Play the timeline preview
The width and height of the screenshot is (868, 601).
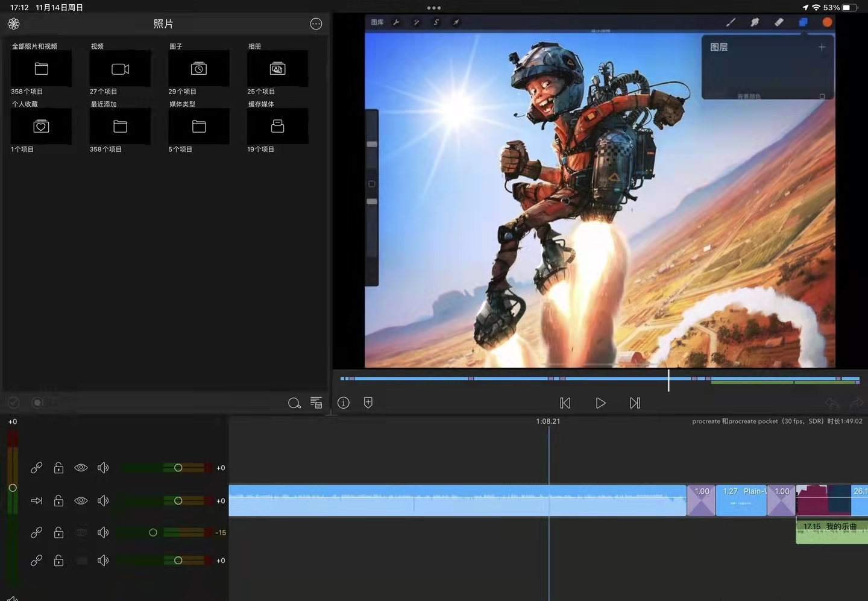click(600, 403)
